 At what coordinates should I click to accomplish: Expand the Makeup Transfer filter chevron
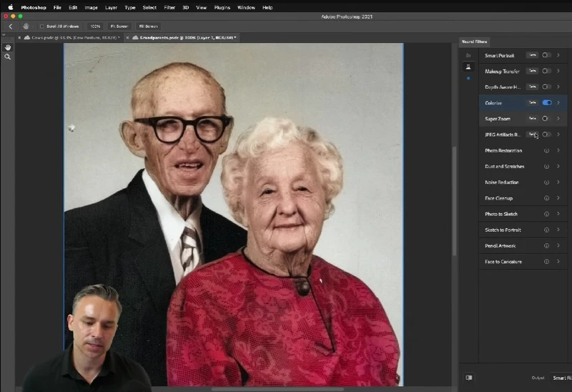click(x=558, y=71)
